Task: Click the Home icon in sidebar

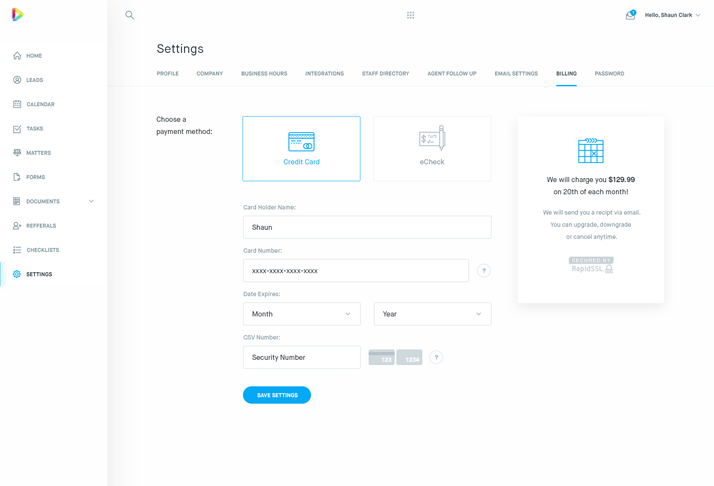Action: [x=17, y=56]
